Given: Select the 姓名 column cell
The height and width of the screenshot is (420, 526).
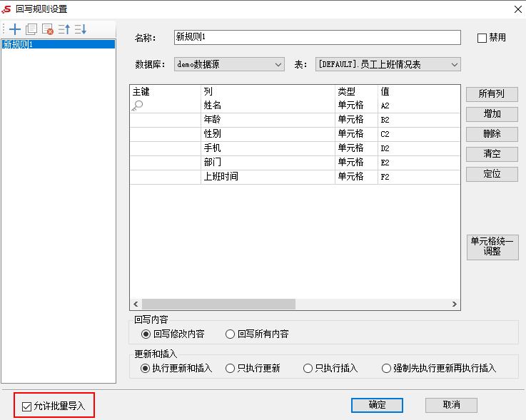Looking at the screenshot, I should 268,106.
